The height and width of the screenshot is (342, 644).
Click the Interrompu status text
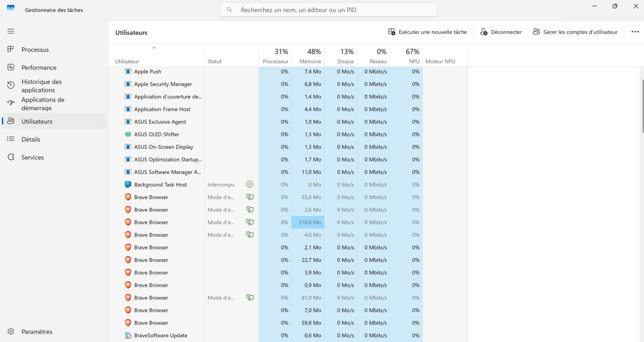coord(221,185)
